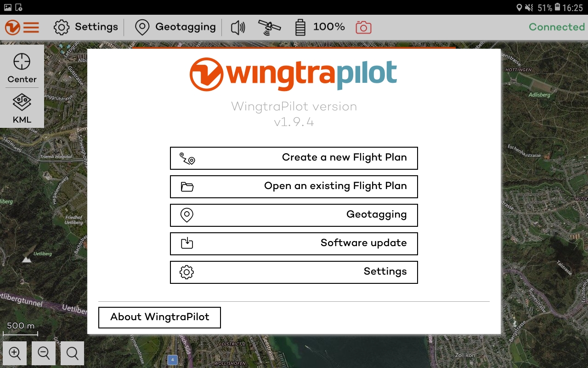The image size is (588, 368).
Task: Zoom out on the map
Action: (44, 353)
